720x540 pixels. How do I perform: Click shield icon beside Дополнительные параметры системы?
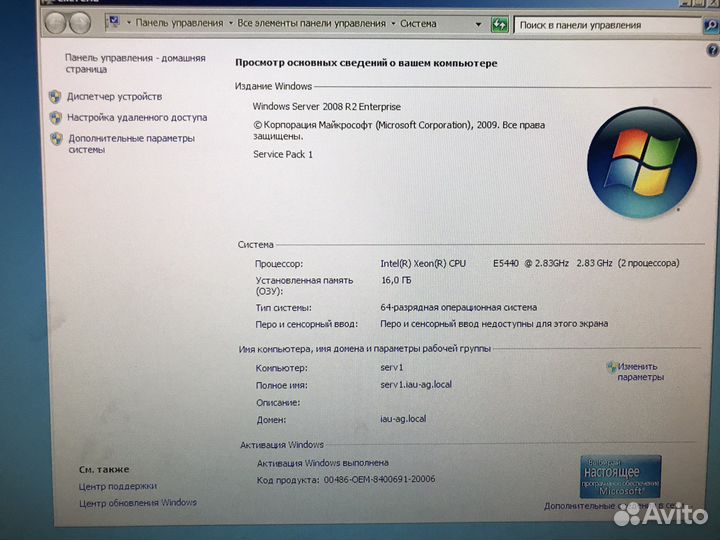(x=56, y=139)
